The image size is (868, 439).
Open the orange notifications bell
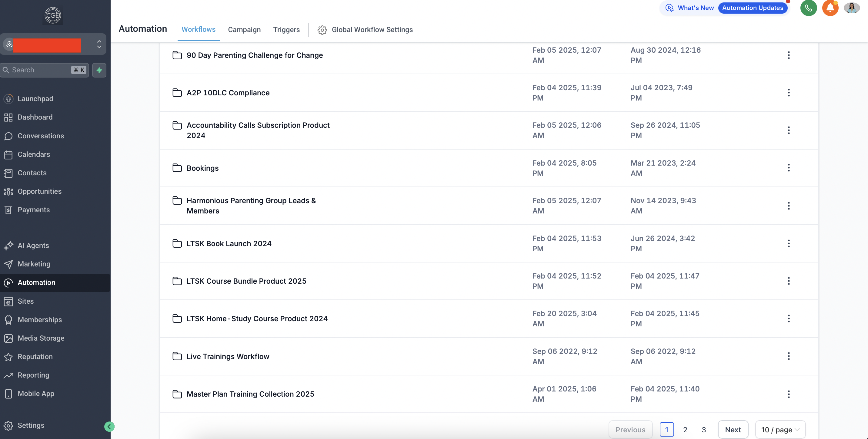click(830, 8)
